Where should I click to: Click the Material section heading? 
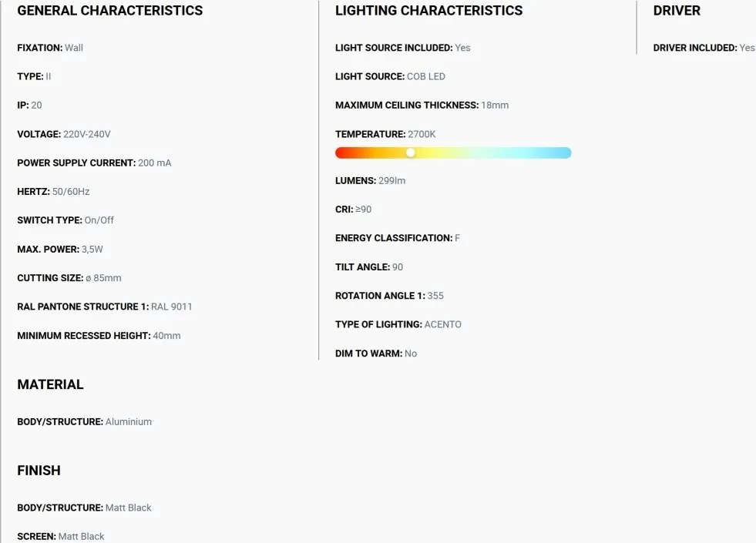(50, 384)
